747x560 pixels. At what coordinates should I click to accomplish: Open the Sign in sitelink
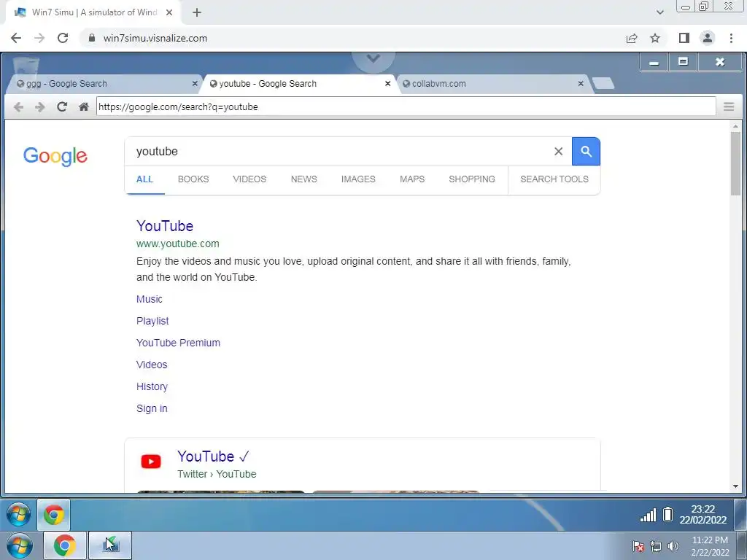coord(152,408)
